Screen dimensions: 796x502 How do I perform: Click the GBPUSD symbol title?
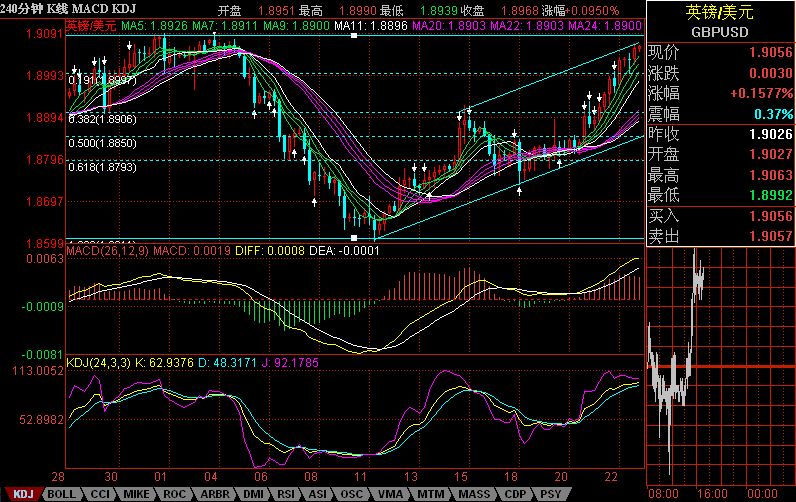[x=721, y=32]
